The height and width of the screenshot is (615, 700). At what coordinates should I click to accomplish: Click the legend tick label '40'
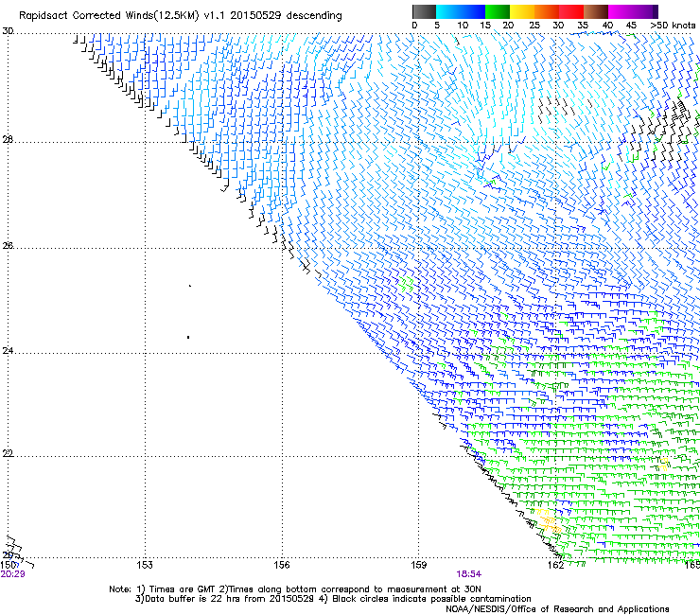607,26
